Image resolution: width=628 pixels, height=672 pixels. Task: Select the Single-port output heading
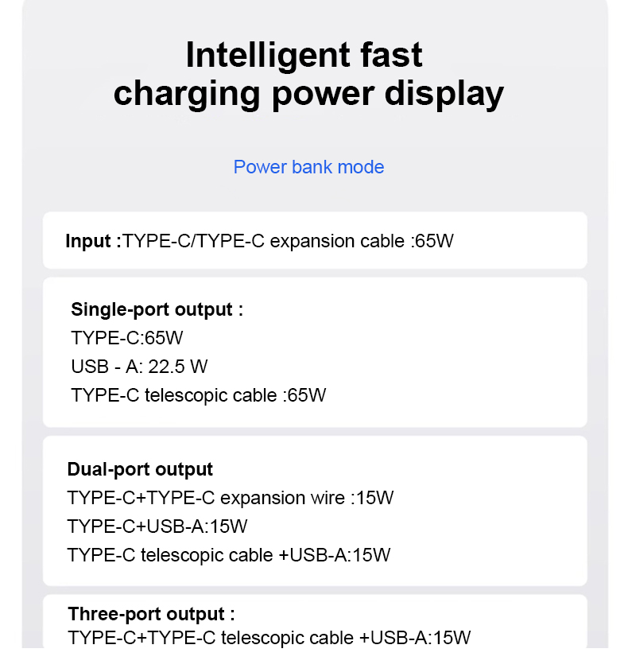pos(157,309)
